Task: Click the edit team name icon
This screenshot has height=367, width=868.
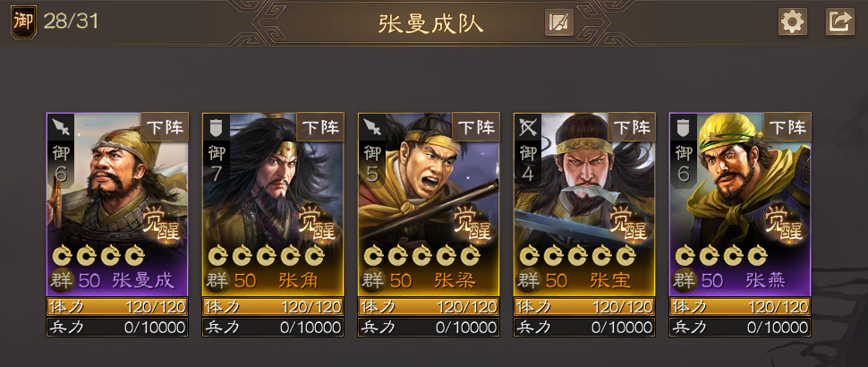Action: pyautogui.click(x=558, y=22)
